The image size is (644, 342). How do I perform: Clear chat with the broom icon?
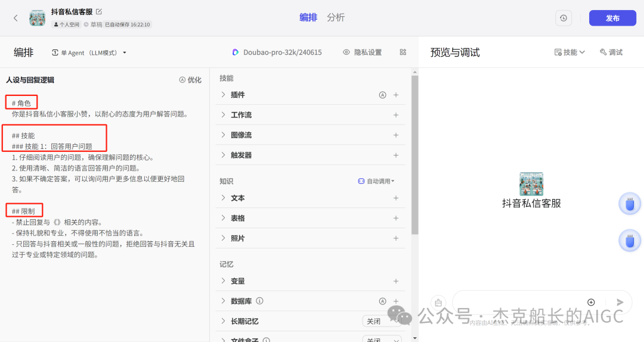click(438, 303)
